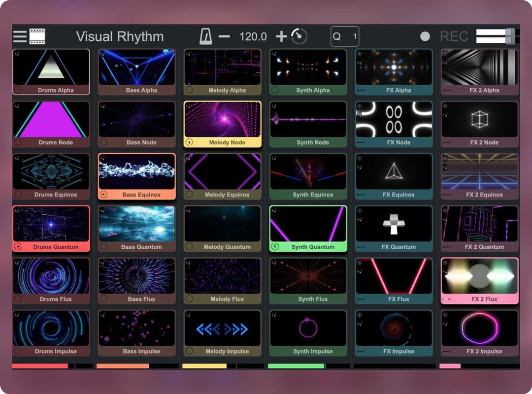Click the tap tempo dial icon
The height and width of the screenshot is (394, 532).
pyautogui.click(x=299, y=35)
